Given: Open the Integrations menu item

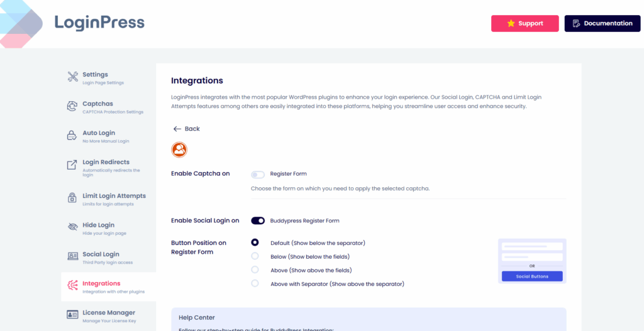Looking at the screenshot, I should pos(108,286).
